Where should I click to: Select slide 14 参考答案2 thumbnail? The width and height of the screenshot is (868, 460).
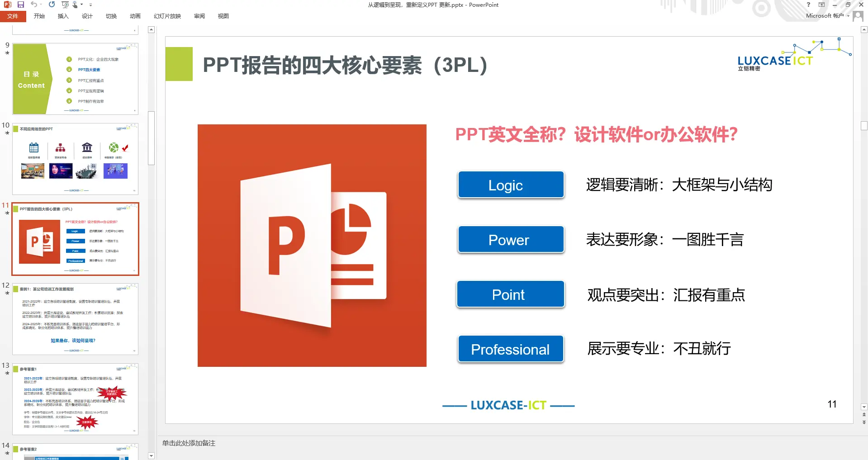pos(75,451)
